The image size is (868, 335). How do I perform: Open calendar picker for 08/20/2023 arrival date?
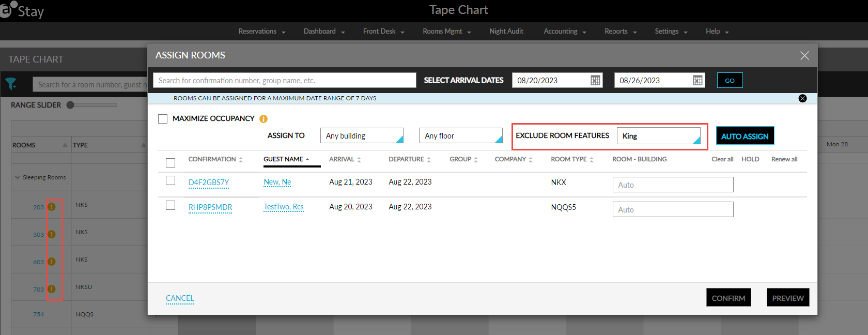595,80
